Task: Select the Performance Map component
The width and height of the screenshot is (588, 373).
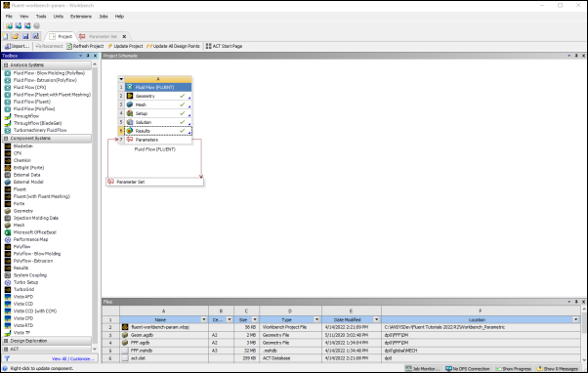Action: pyautogui.click(x=30, y=239)
